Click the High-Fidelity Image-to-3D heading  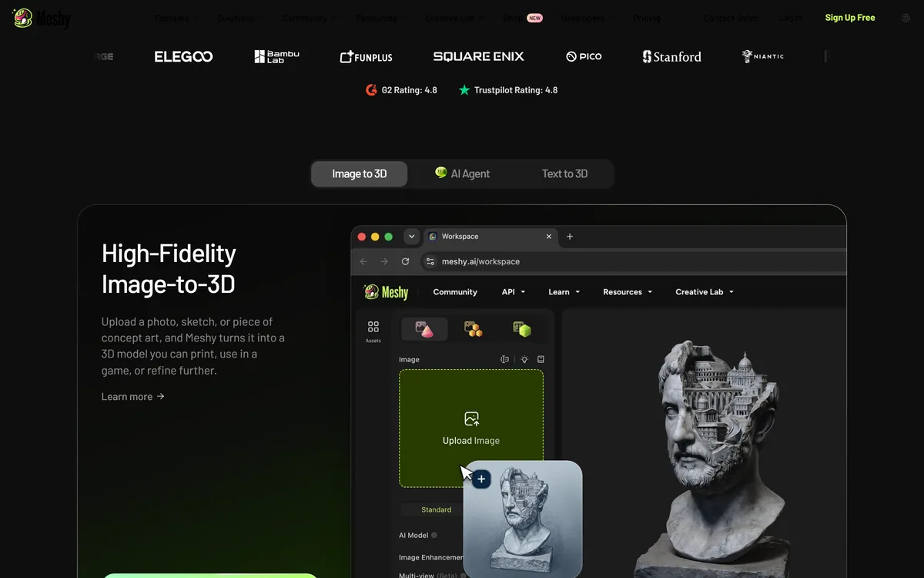169,269
